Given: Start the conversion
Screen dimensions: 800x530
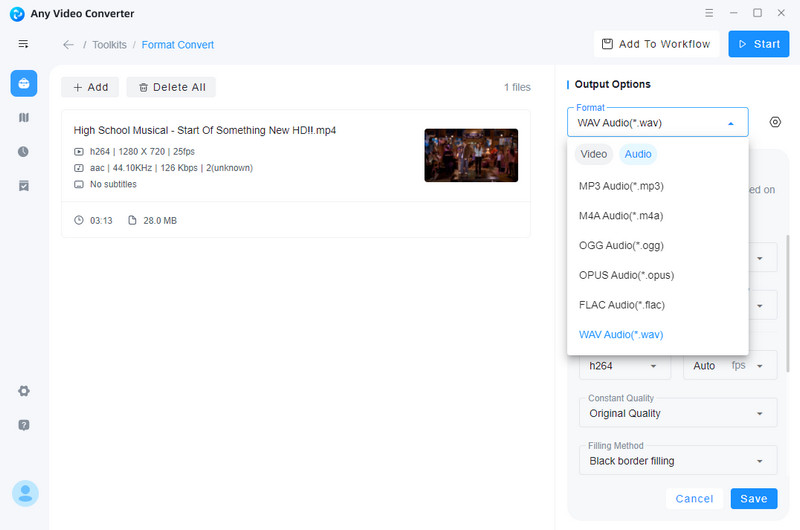Looking at the screenshot, I should coord(758,44).
